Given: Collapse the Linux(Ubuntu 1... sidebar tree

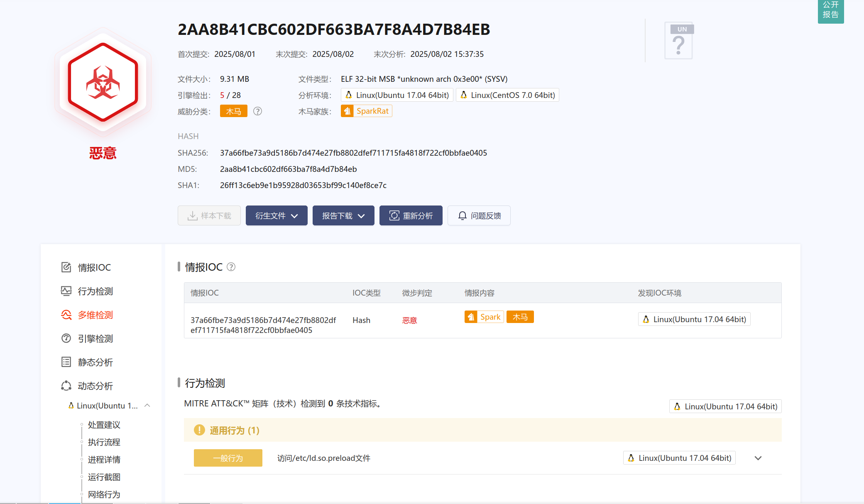Looking at the screenshot, I should pyautogui.click(x=147, y=405).
